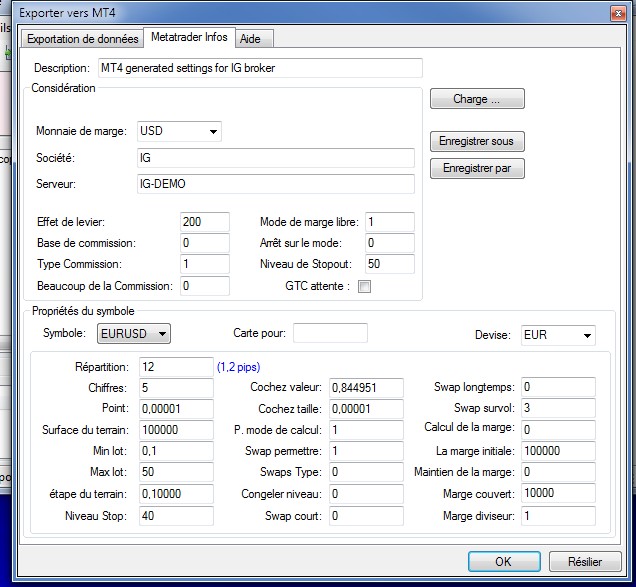636x587 pixels.
Task: Click the Charge ... button
Action: coord(476,99)
